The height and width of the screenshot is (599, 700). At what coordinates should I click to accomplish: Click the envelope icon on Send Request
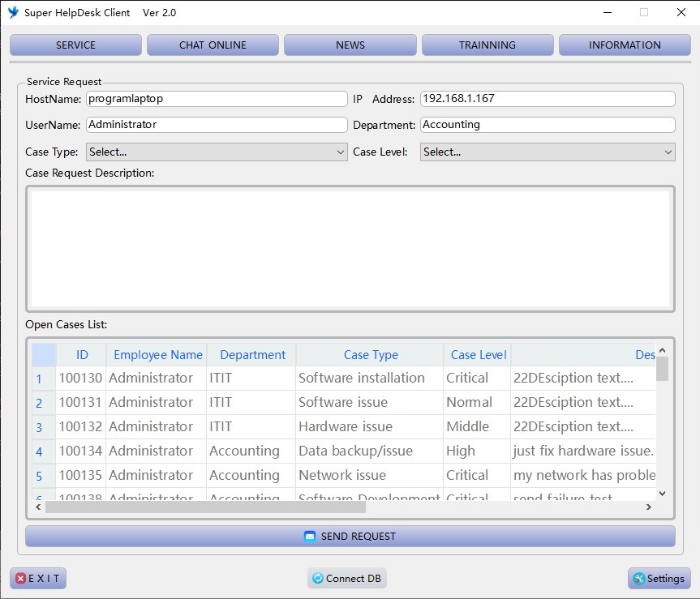tap(309, 536)
